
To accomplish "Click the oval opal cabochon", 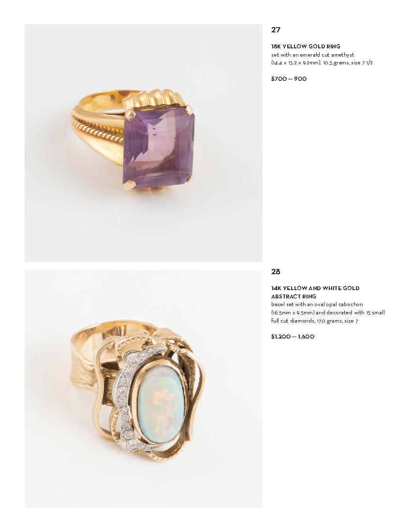I will click(x=161, y=400).
